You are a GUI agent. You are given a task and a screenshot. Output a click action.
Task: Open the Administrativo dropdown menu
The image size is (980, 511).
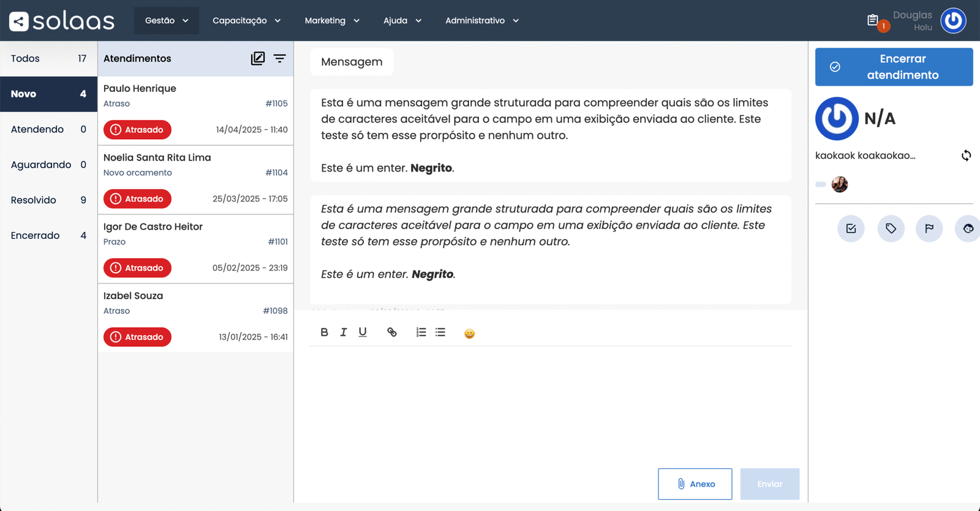pos(481,20)
